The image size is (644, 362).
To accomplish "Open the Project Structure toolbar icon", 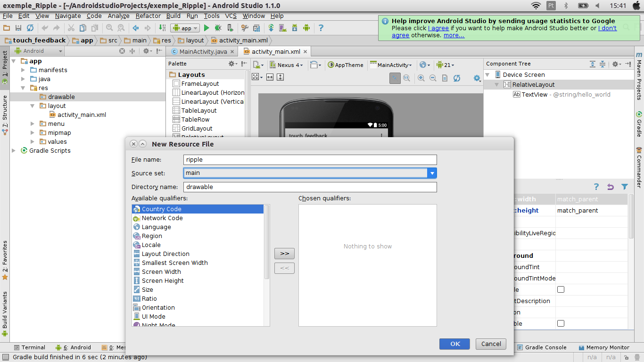I will coord(256,28).
